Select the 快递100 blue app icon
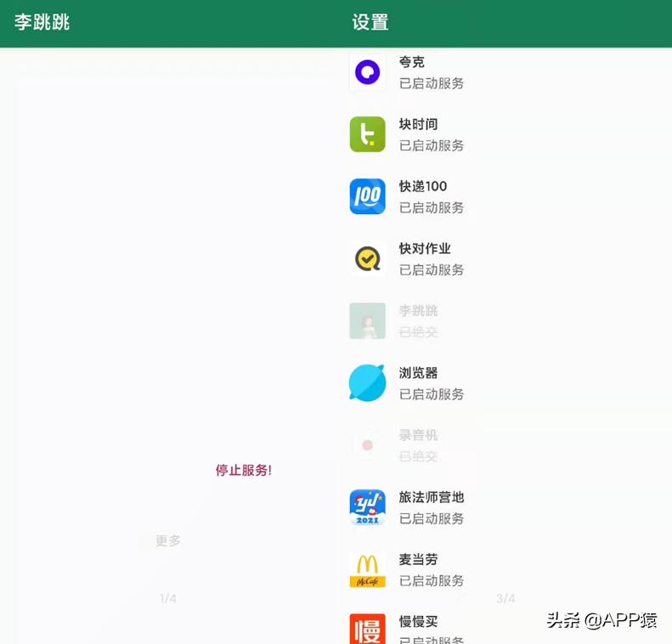672x644 pixels. pos(367,196)
